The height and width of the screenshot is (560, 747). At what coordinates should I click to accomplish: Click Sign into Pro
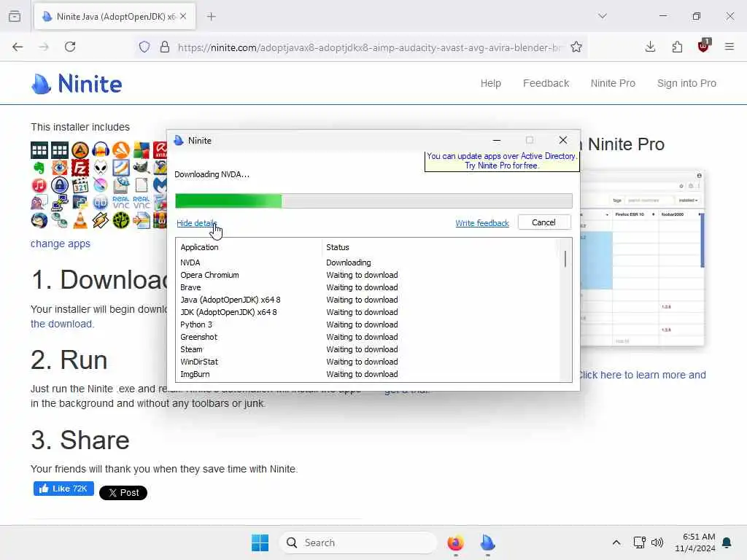[x=686, y=83]
